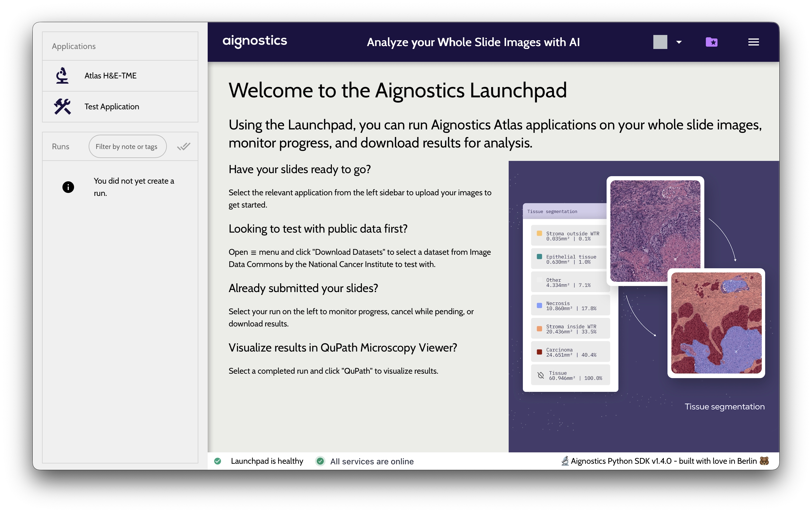This screenshot has width=812, height=513.
Task: Click the Epithelial tissue teal swatch
Action: pos(539,256)
